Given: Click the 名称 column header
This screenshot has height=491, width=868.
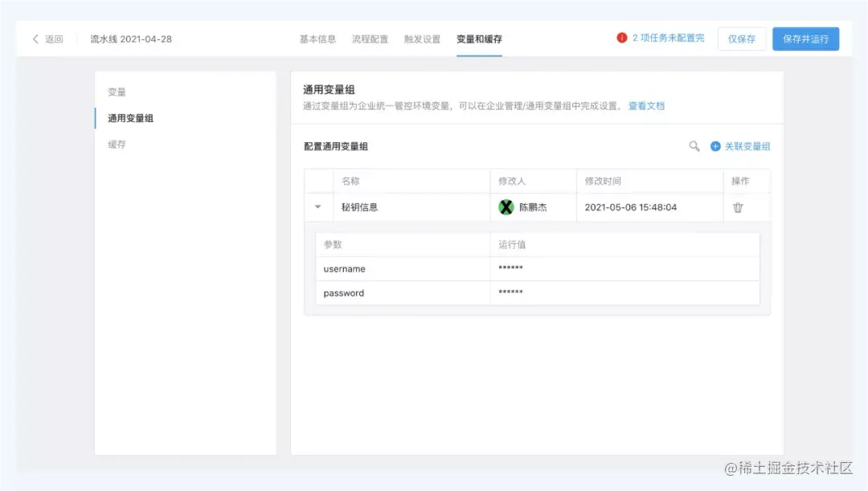Looking at the screenshot, I should pos(350,181).
